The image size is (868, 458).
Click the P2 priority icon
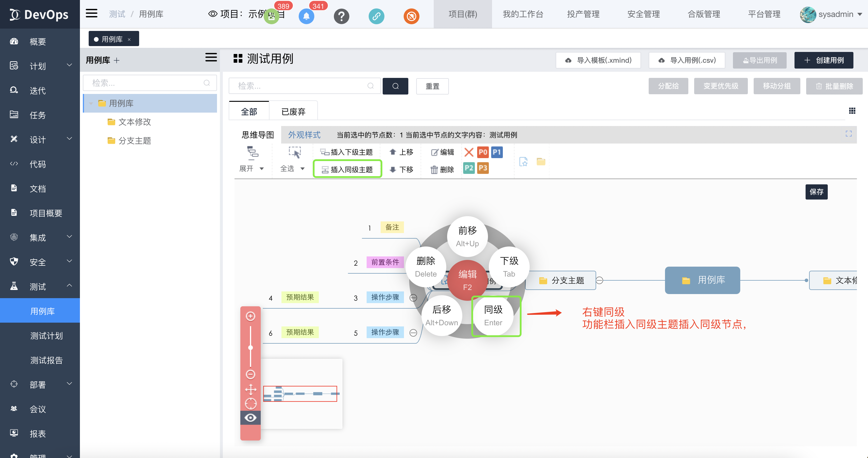(x=469, y=168)
